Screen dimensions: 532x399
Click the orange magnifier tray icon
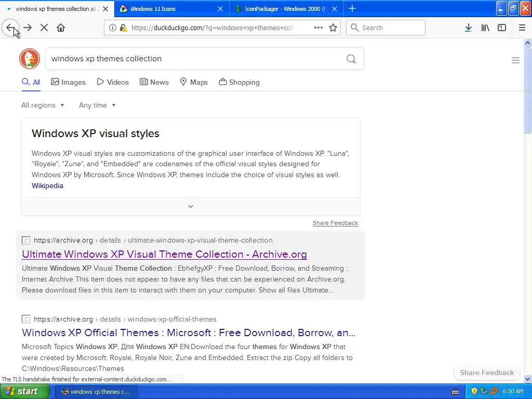click(x=494, y=391)
